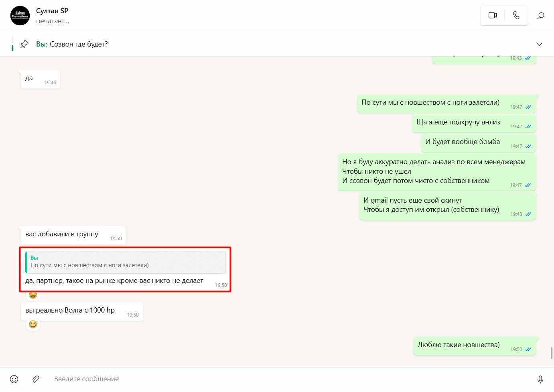Select message 'Ща я еще подкручу анлиз'
This screenshot has width=554, height=392.
(474, 123)
